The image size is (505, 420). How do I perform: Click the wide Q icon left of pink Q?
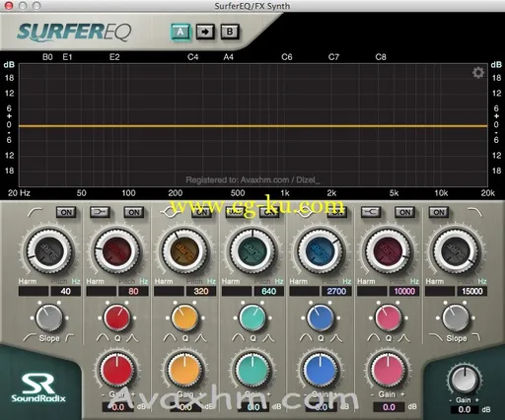374,337
